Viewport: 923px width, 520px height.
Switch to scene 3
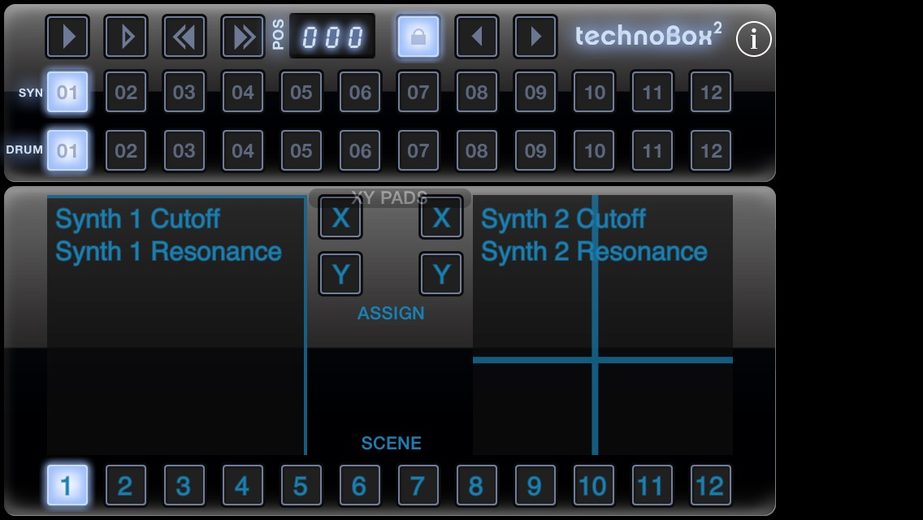point(184,486)
